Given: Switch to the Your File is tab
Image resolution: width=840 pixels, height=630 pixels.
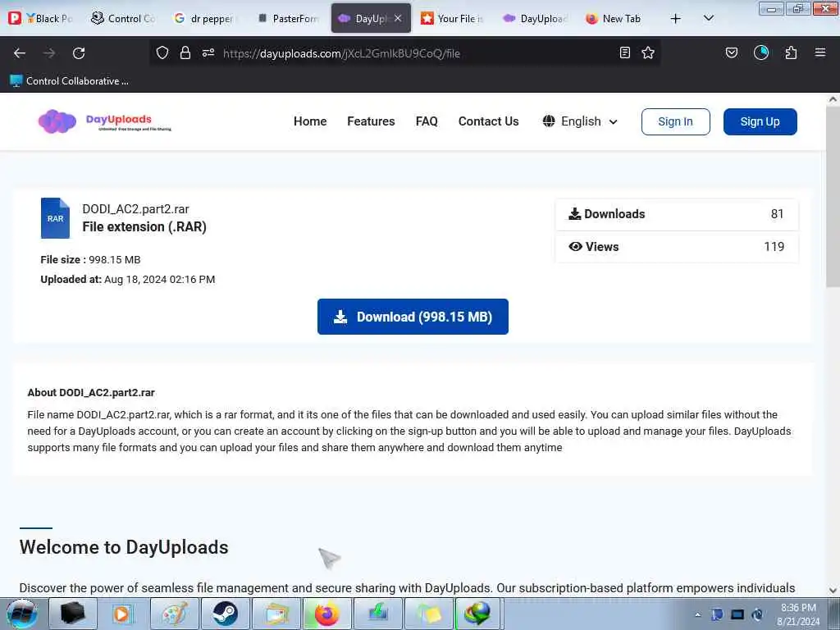Looking at the screenshot, I should point(452,18).
